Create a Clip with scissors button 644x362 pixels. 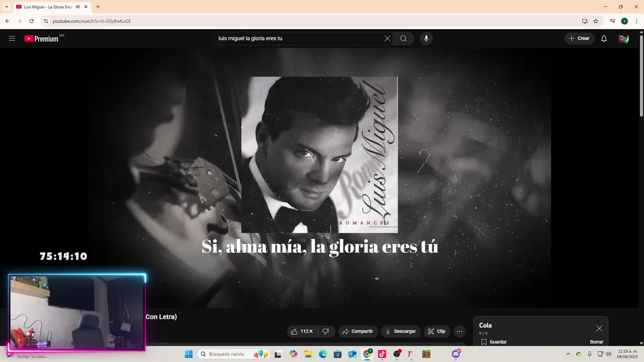437,331
